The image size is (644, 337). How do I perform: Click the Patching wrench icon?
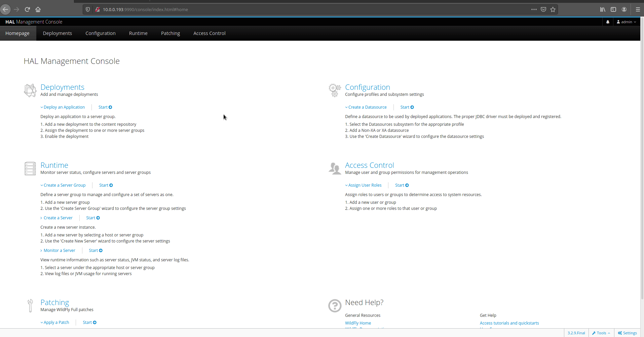click(x=30, y=306)
